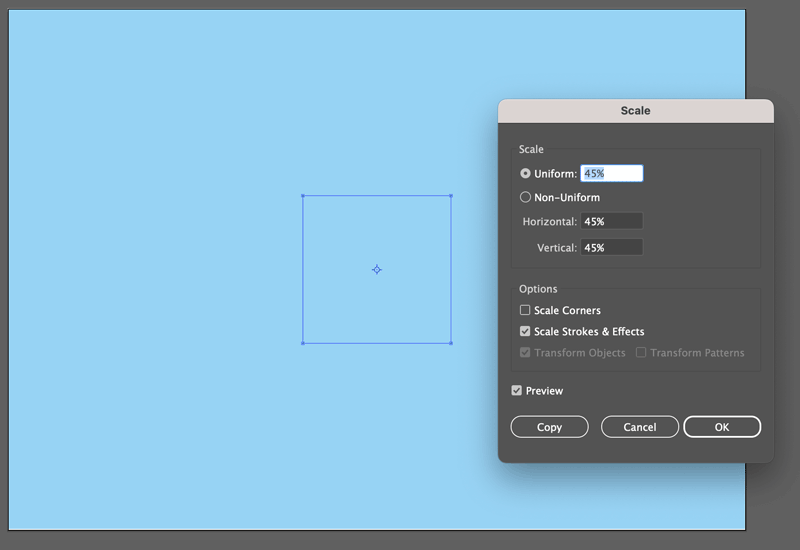Image resolution: width=800 pixels, height=550 pixels.
Task: Disable the Preview checkbox
Action: (516, 391)
